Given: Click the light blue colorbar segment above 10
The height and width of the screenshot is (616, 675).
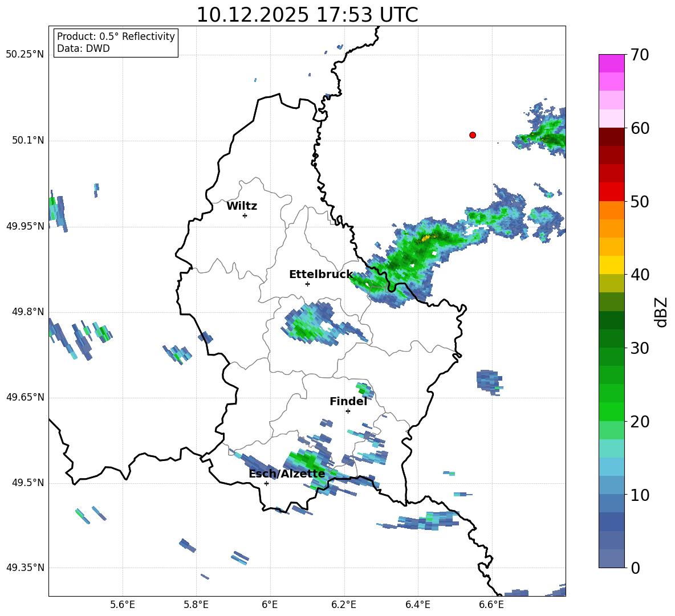Looking at the screenshot, I should (611, 485).
